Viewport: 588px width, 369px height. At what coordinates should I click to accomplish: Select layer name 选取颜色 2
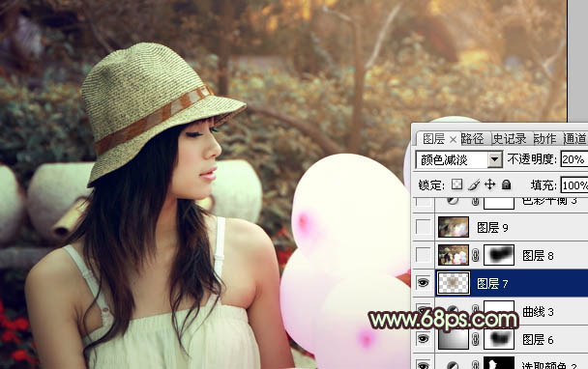coord(549,365)
